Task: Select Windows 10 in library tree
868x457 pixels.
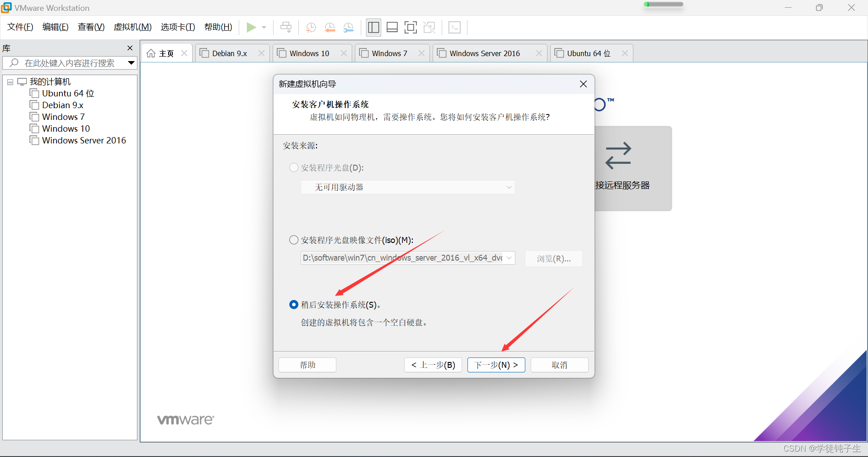Action: [66, 129]
